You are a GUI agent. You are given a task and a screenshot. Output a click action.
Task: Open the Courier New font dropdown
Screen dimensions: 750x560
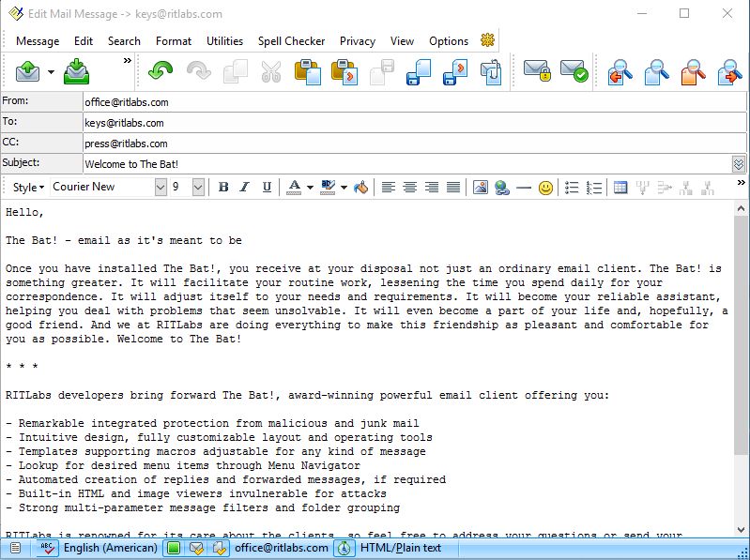pos(161,187)
